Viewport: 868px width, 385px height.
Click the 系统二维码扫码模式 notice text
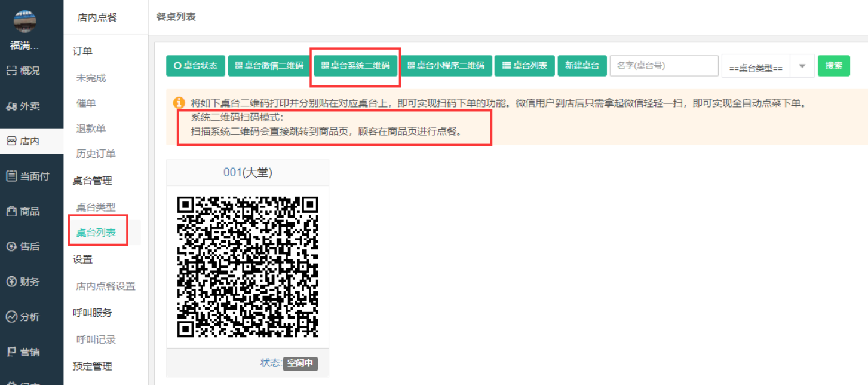pyautogui.click(x=238, y=117)
